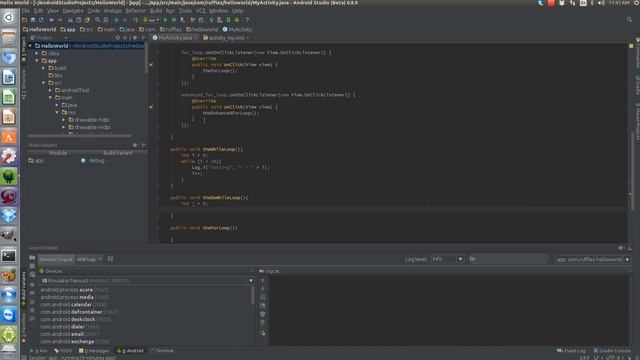The image size is (640, 360).
Task: Collapse the src folder node
Action: tap(44, 83)
